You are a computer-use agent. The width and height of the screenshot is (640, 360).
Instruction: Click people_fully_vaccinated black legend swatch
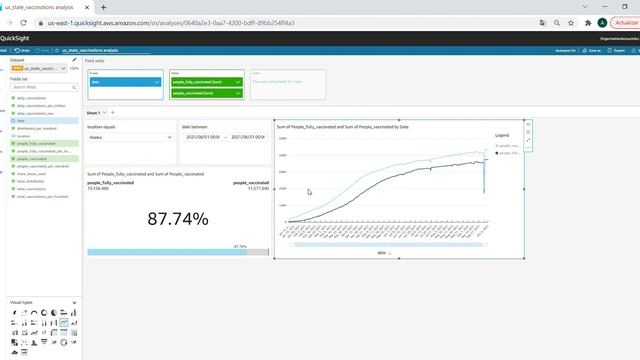click(x=497, y=153)
